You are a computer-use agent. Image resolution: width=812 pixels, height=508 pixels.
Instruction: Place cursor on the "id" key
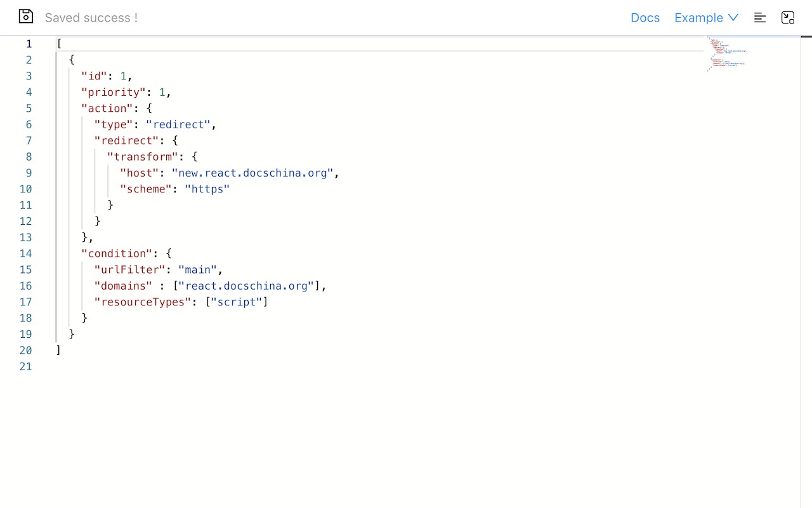(x=95, y=76)
